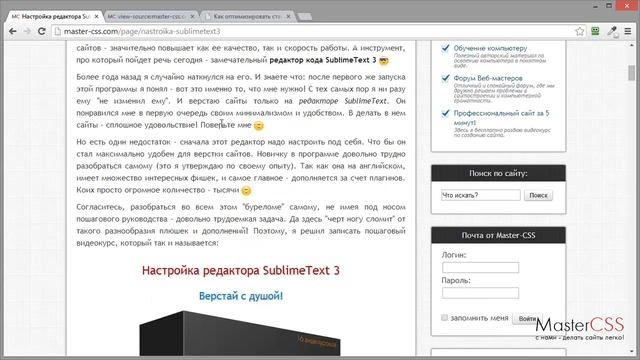Viewport: 640px width, 360px height.
Task: Click the 'Войти' login button
Action: [527, 318]
